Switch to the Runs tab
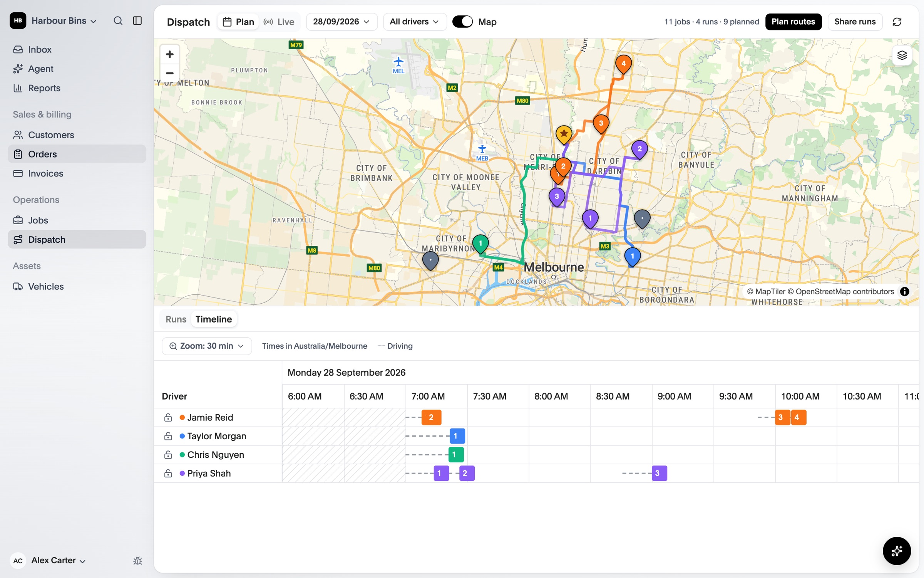Image resolution: width=924 pixels, height=578 pixels. (x=176, y=319)
